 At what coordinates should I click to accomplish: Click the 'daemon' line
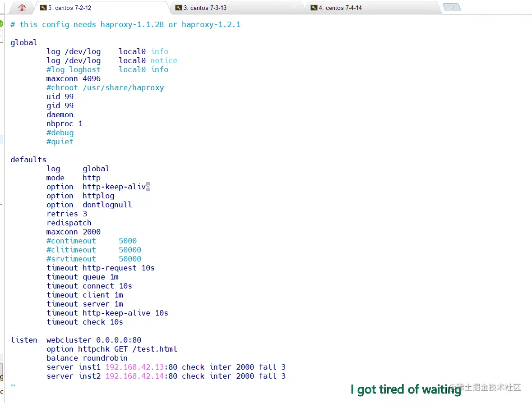tap(60, 115)
